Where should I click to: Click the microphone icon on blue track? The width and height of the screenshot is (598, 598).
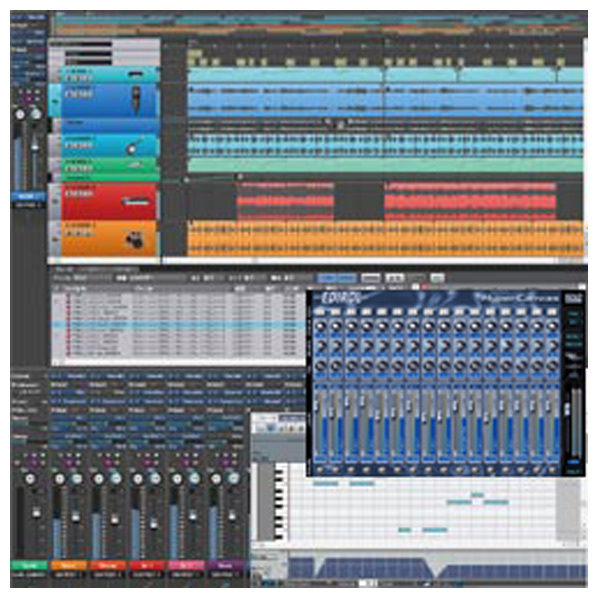click(x=136, y=100)
